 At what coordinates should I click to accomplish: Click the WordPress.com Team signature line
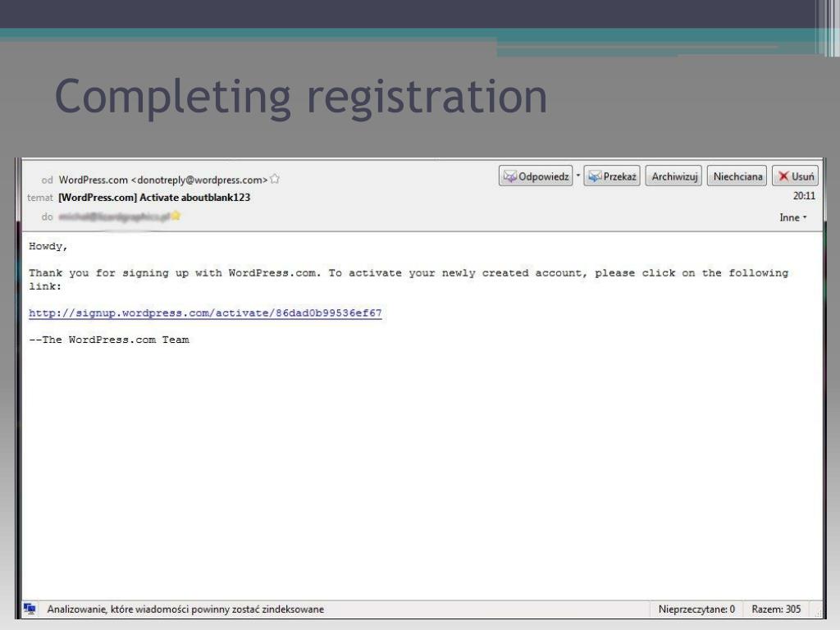click(x=109, y=340)
